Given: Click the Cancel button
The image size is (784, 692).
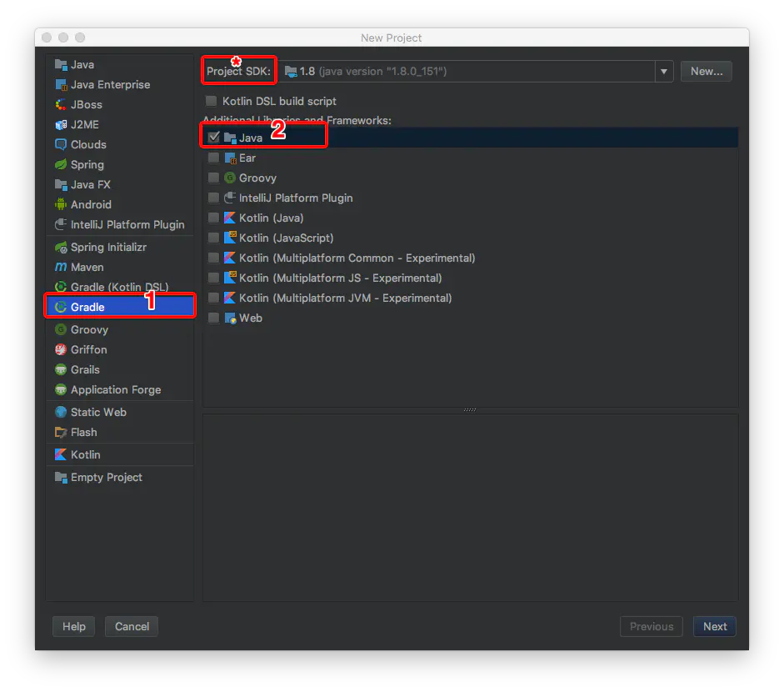Looking at the screenshot, I should (x=132, y=626).
